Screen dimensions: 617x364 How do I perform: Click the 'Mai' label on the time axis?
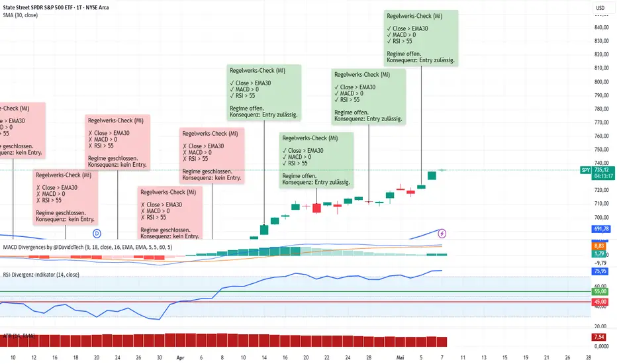pos(400,357)
